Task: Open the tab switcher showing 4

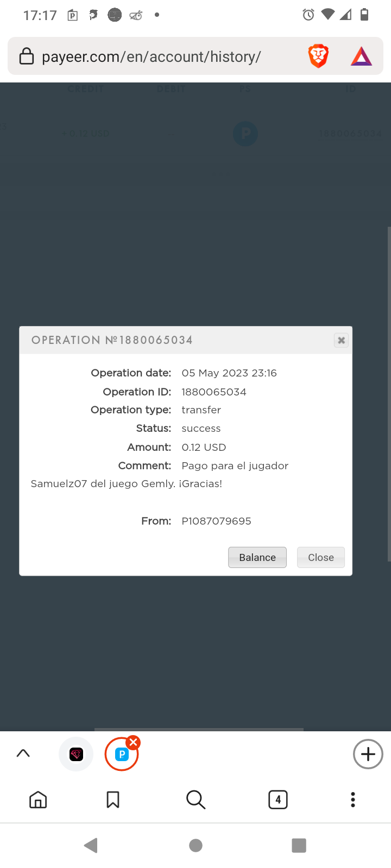Action: click(278, 800)
